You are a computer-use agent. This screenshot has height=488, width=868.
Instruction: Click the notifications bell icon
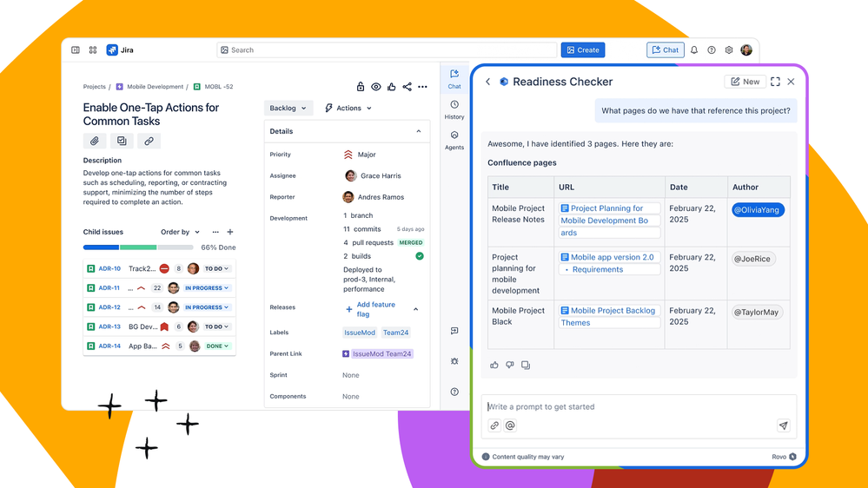coord(694,50)
